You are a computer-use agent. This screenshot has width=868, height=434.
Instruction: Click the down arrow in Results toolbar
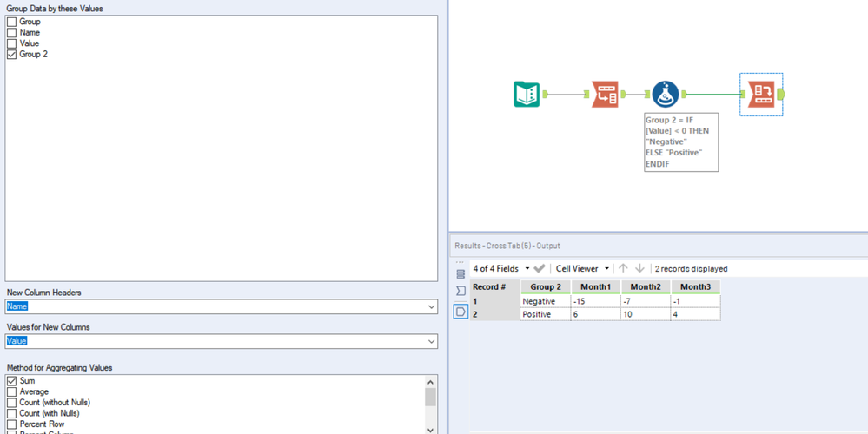pyautogui.click(x=640, y=269)
